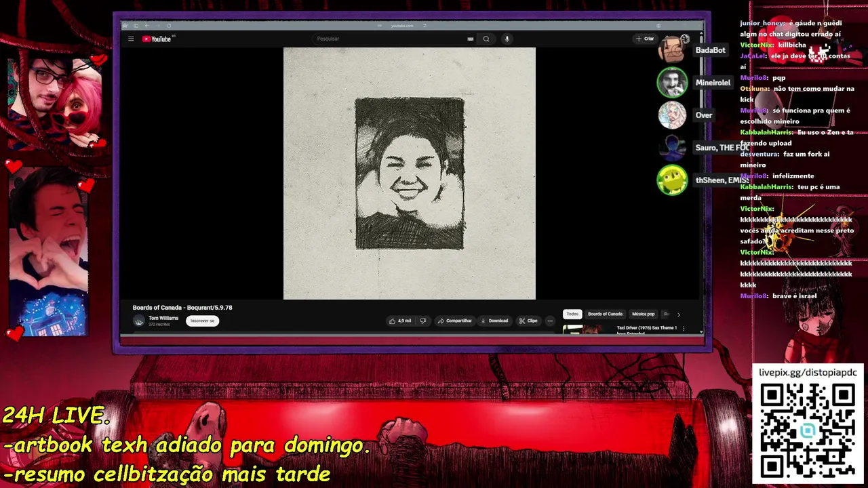The height and width of the screenshot is (488, 868).
Task: Click the magnifier search button
Action: tap(486, 39)
